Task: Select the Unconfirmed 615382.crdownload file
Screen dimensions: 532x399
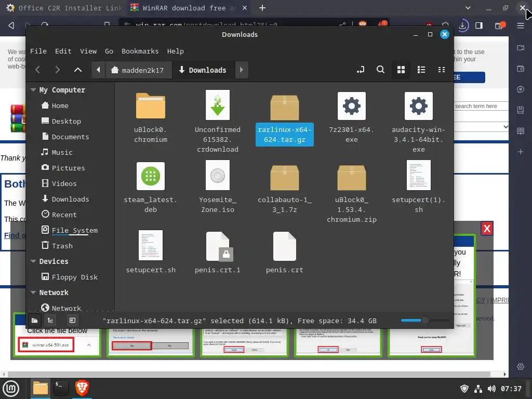Action: (x=218, y=122)
